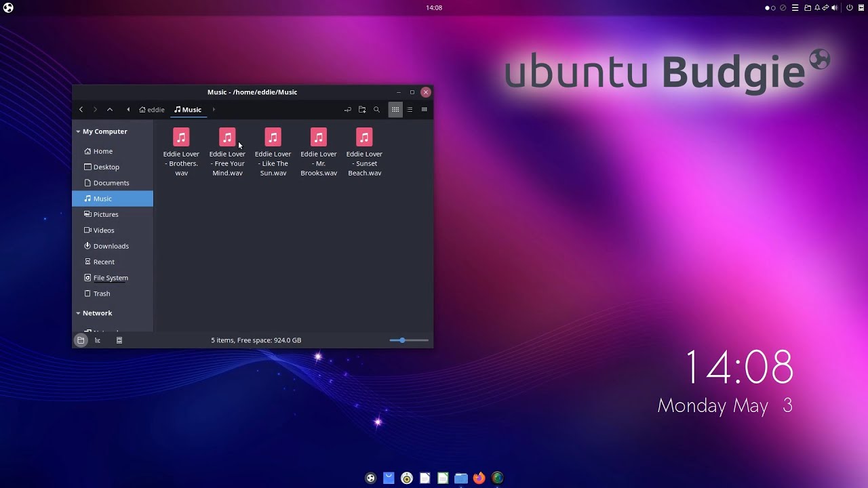
Task: Open File System in the sidebar
Action: (113, 278)
